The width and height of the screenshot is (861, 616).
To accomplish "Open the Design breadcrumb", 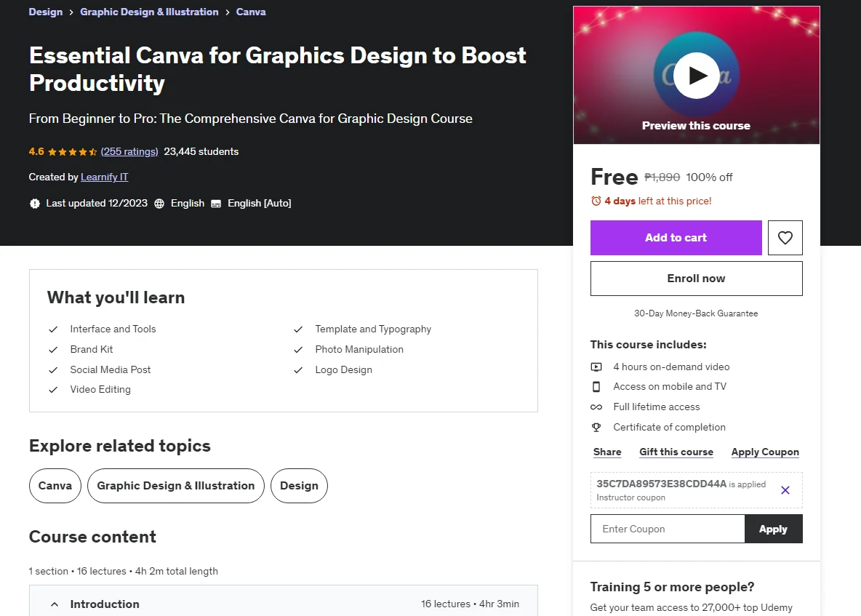I will (x=46, y=12).
